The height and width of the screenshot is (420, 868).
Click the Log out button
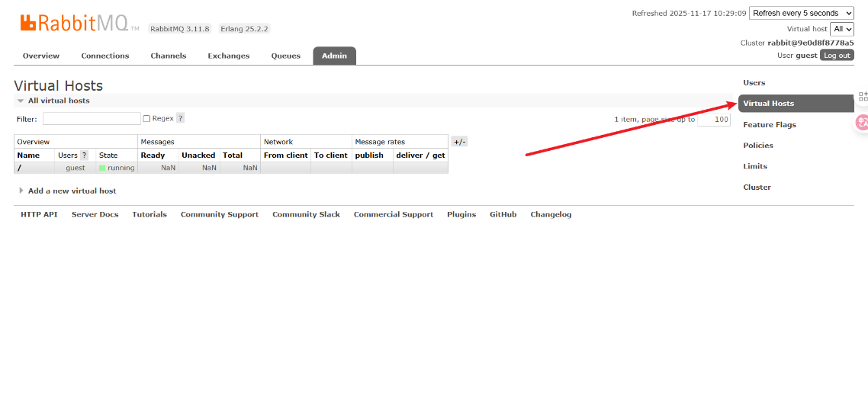coord(837,56)
